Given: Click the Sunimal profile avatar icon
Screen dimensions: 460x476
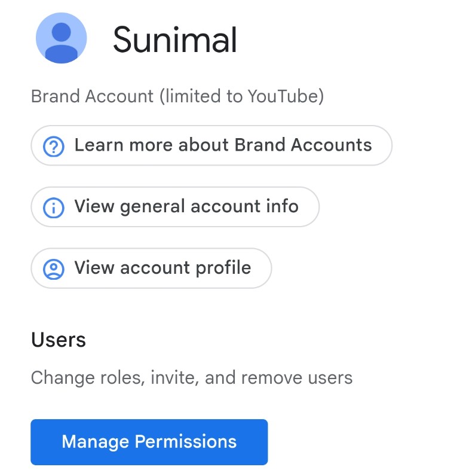Looking at the screenshot, I should [x=62, y=38].
